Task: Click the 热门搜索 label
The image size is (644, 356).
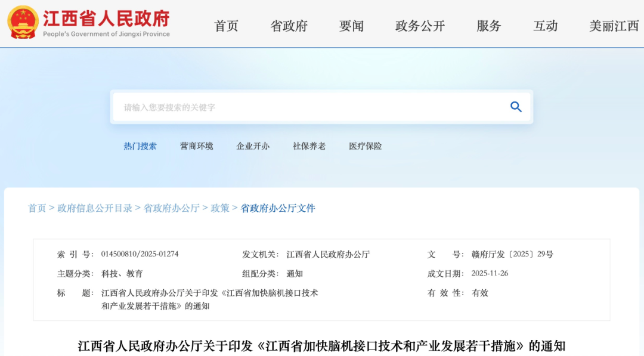Action: coord(141,146)
